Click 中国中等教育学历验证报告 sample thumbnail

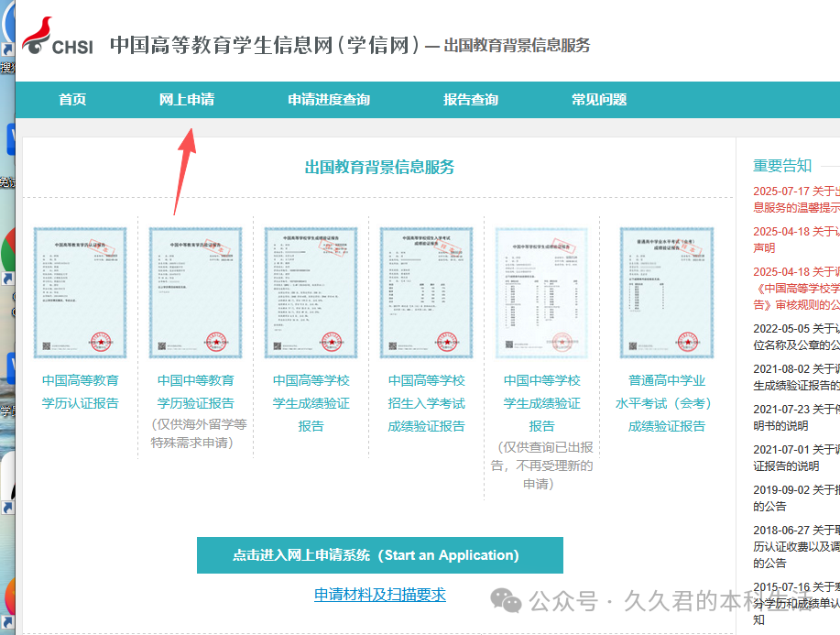[x=195, y=292]
